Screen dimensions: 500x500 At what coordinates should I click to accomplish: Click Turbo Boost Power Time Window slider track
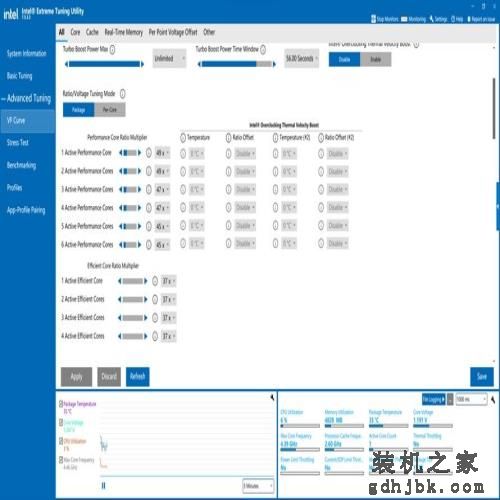pyautogui.click(x=237, y=64)
